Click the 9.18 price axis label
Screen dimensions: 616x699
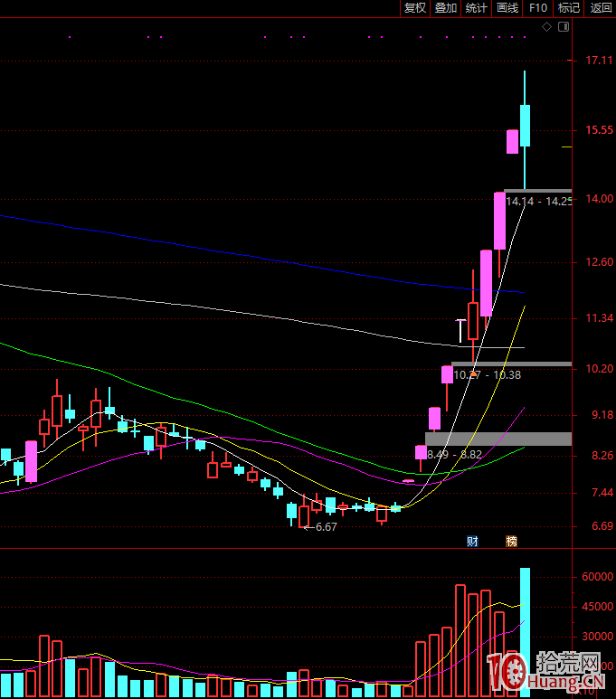tap(602, 415)
